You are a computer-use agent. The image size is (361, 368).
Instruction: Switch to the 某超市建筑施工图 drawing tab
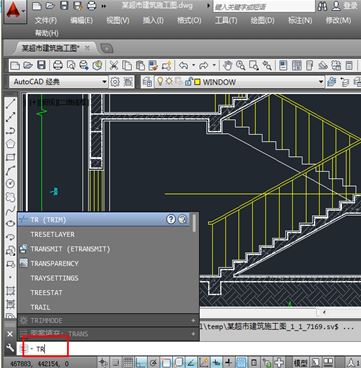click(51, 48)
